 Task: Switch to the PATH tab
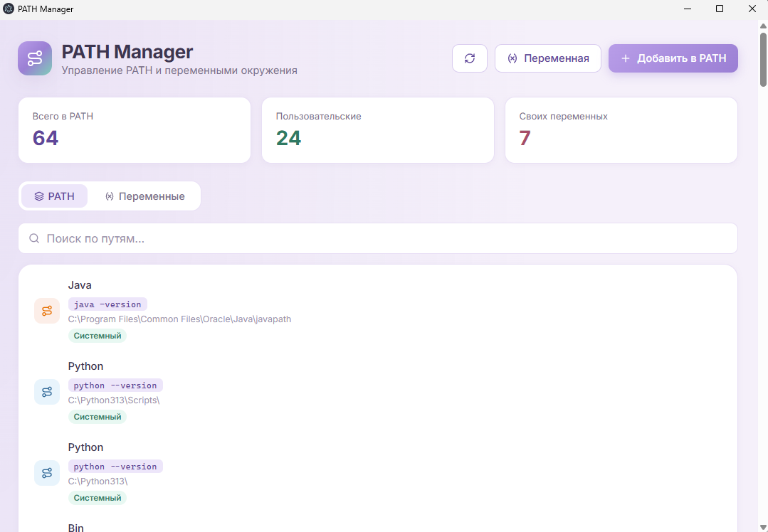(x=54, y=196)
